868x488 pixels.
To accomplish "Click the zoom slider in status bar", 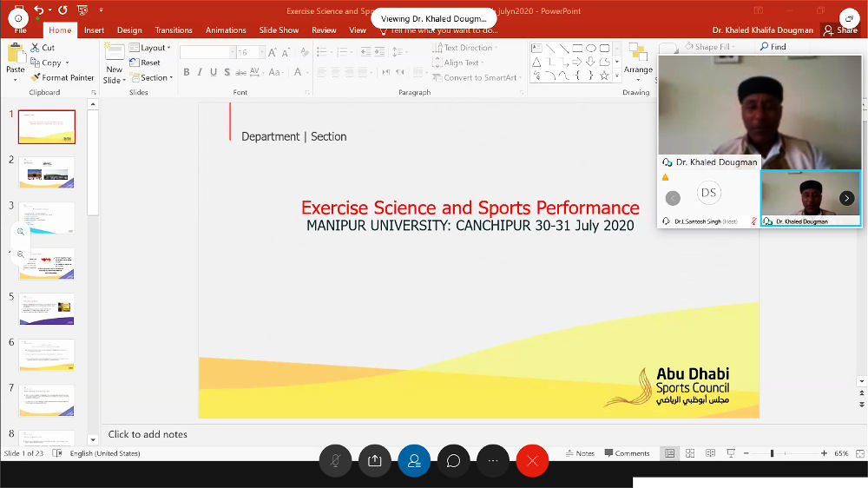I will click(785, 453).
